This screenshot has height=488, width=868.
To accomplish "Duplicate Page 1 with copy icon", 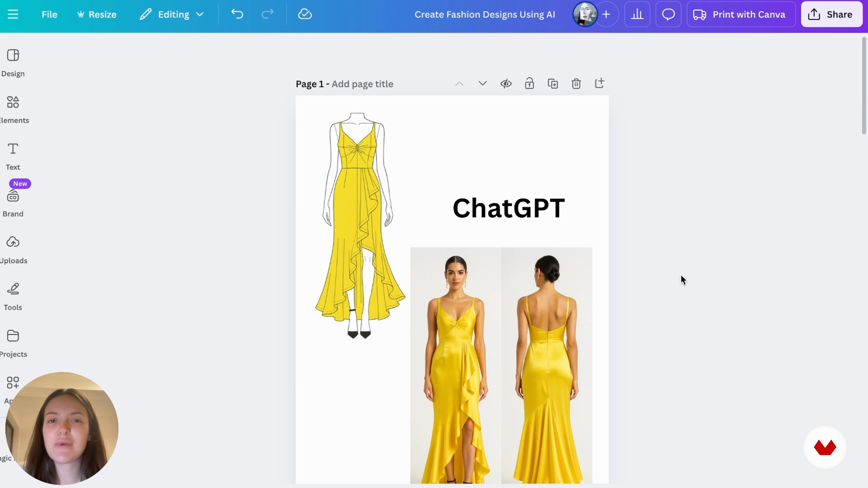I will tap(553, 84).
